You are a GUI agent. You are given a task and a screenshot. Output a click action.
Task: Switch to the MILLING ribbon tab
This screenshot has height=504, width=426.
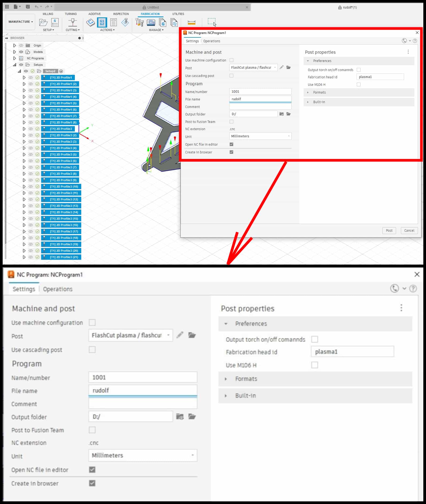(x=48, y=14)
